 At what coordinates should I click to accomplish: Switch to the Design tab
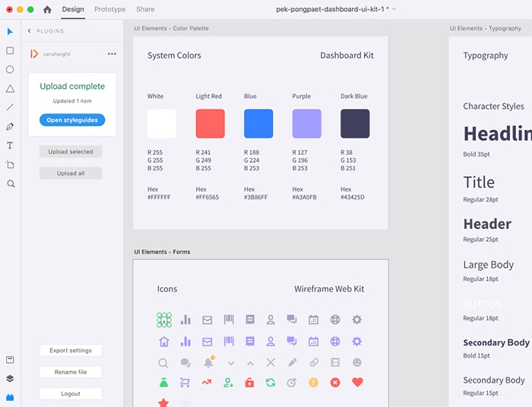(73, 9)
